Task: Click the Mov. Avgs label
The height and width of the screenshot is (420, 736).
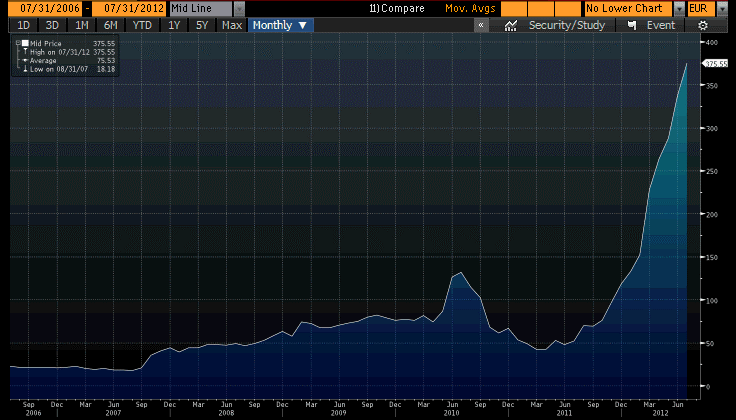Action: (x=470, y=8)
